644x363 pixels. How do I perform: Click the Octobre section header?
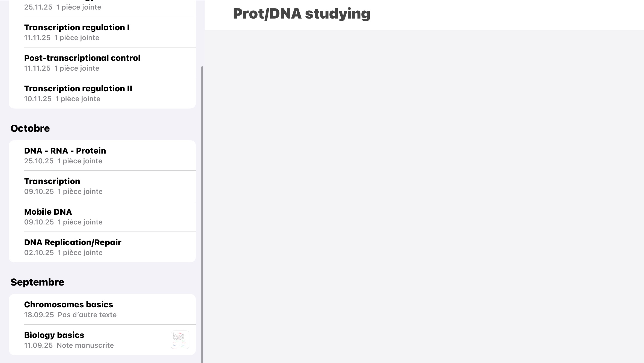[x=30, y=128]
